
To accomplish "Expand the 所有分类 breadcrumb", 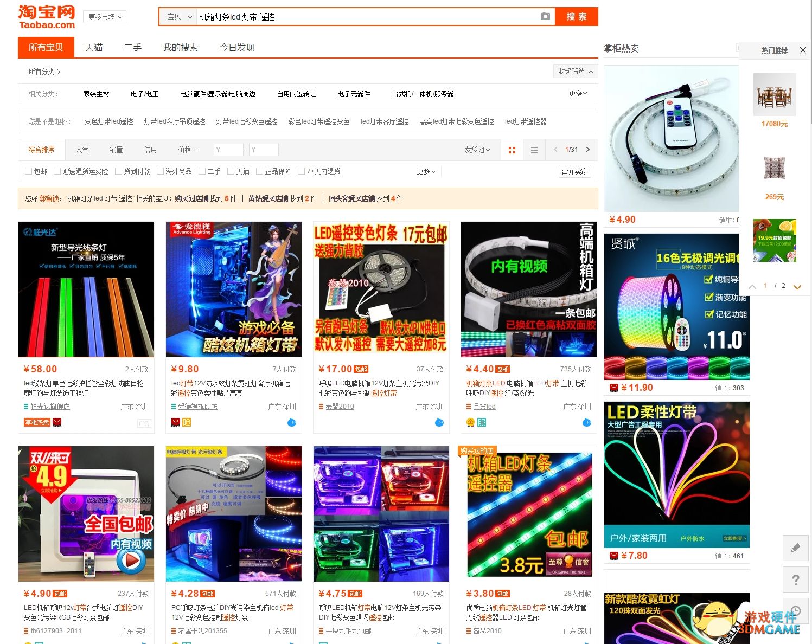I will point(44,72).
